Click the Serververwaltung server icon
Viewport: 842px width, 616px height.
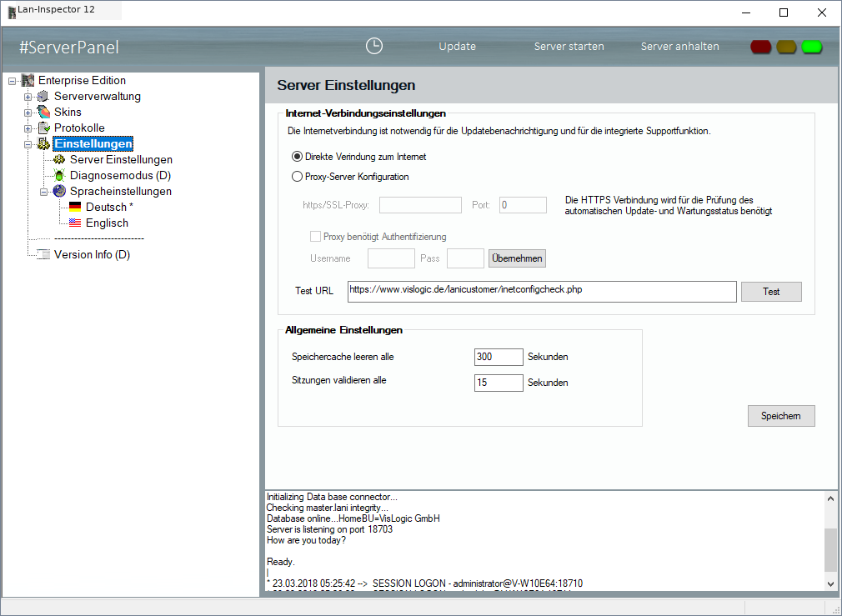point(43,97)
